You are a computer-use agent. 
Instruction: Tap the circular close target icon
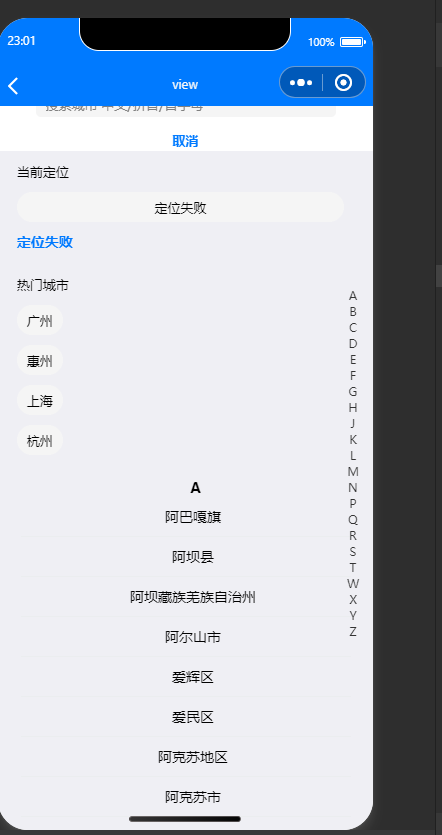343,83
